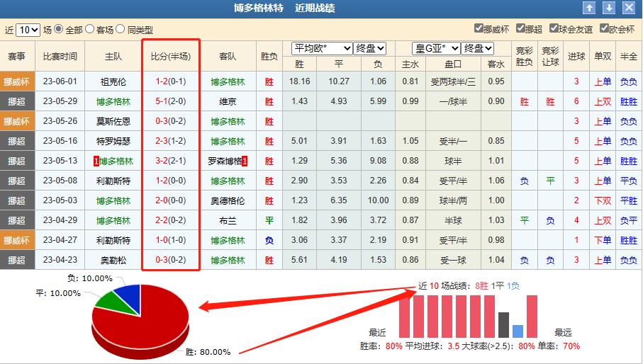Open 特罗姆瑟 team link
The width and height of the screenshot is (643, 364).
(x=113, y=141)
